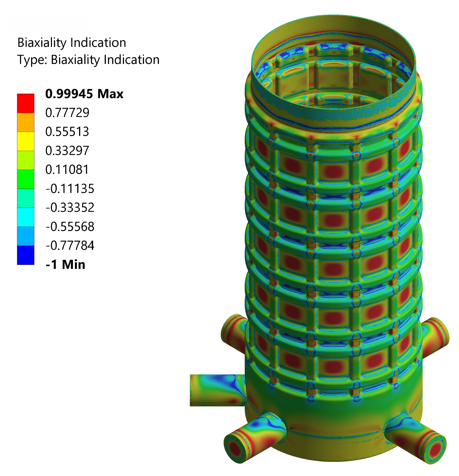Select the yellow legend color band
The height and width of the screenshot is (476, 459).
tap(25, 141)
